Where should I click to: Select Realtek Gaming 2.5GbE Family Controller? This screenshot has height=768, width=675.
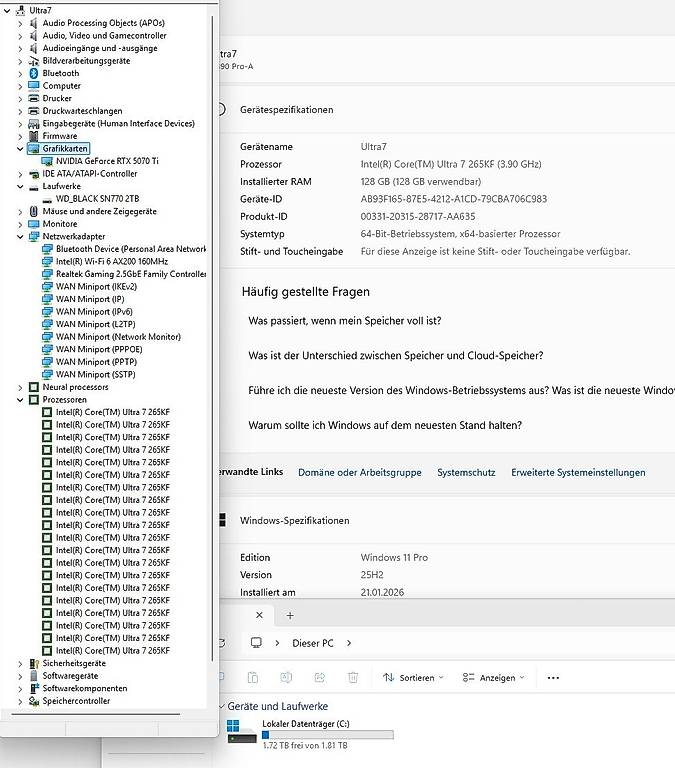point(130,274)
